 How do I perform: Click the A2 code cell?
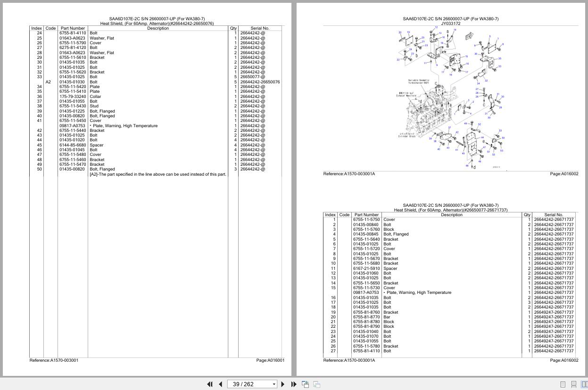pos(48,82)
